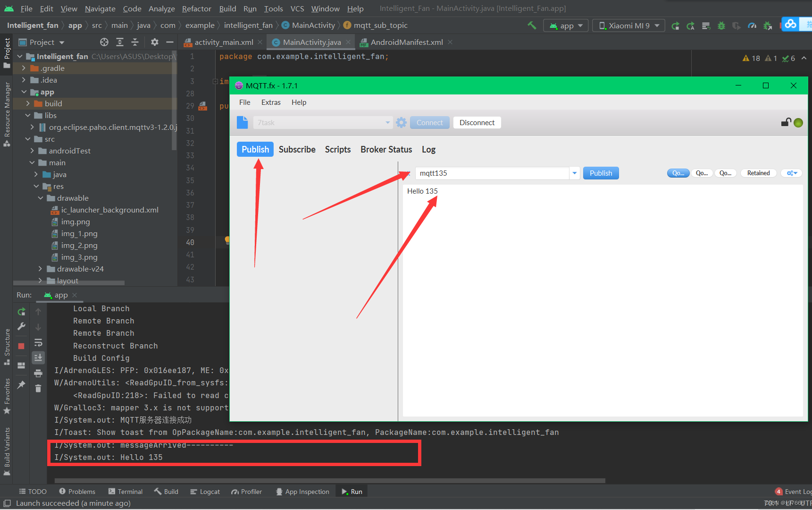The image size is (812, 510).
Task: Click MQTT.fx new profile document icon
Action: 242,122
